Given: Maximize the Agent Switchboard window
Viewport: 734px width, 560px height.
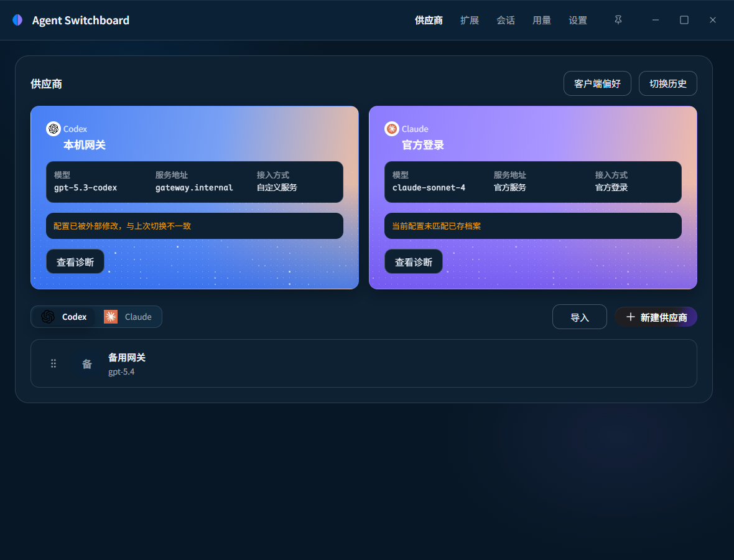Looking at the screenshot, I should click(684, 20).
